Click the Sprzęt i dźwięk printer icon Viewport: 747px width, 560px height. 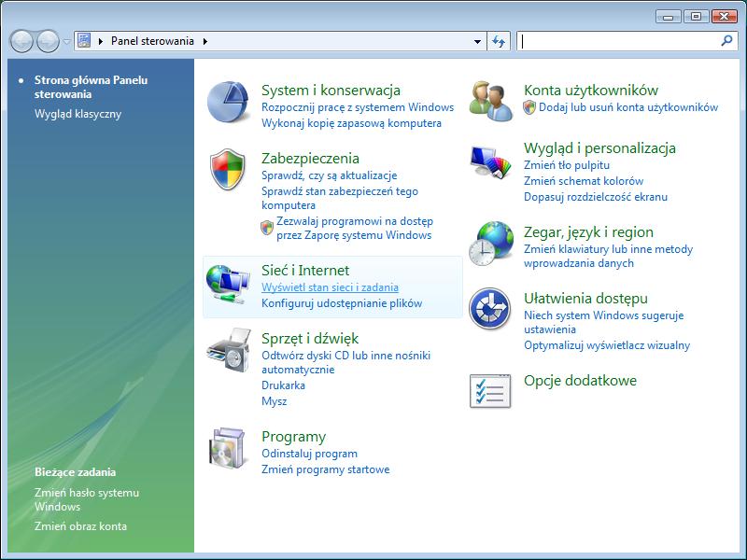(x=228, y=348)
